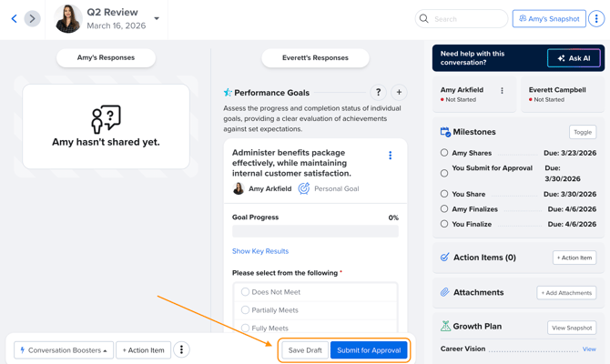Switch to Everett's Responses tab
Screen dimensions: 610x364
315,57
